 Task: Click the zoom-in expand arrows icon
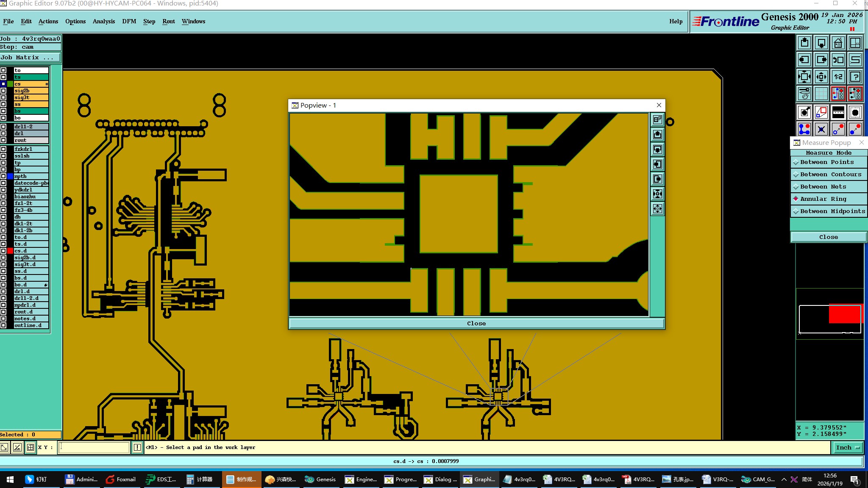804,77
